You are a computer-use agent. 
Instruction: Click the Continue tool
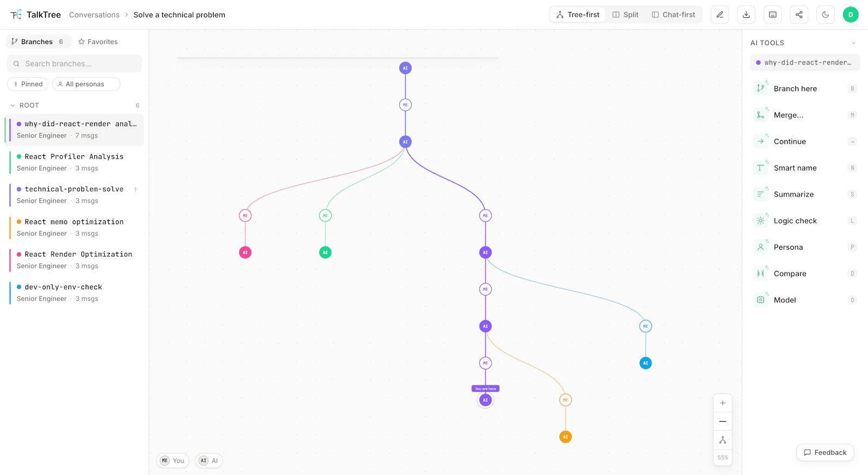[x=805, y=142]
